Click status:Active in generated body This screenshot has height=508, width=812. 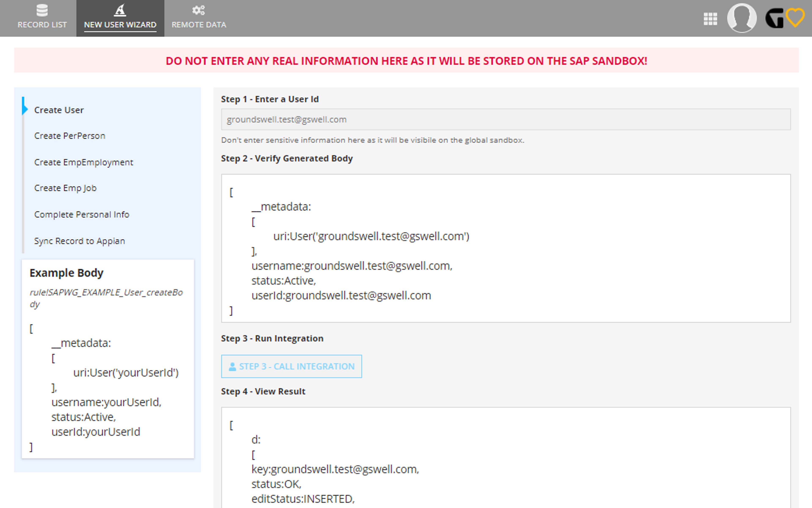click(x=284, y=280)
